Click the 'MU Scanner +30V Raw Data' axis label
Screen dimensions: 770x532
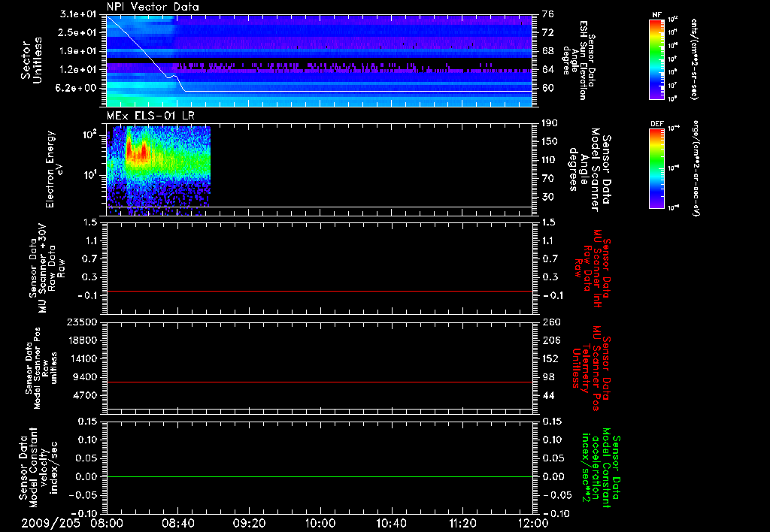47,268
